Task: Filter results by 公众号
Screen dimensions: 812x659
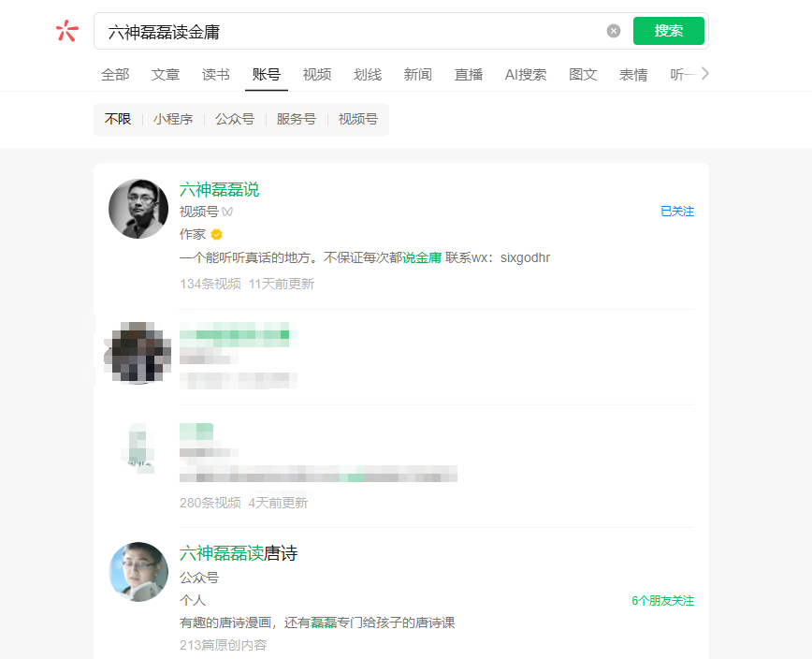Action: coord(235,119)
